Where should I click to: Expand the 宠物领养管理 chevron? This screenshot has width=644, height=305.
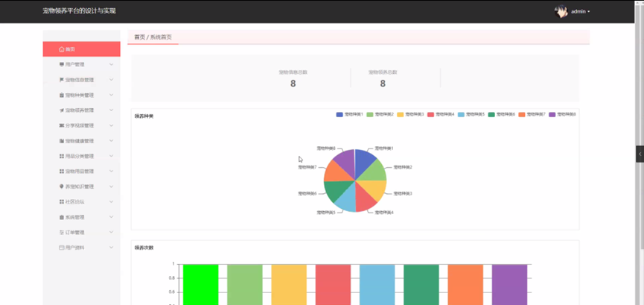pyautogui.click(x=111, y=110)
